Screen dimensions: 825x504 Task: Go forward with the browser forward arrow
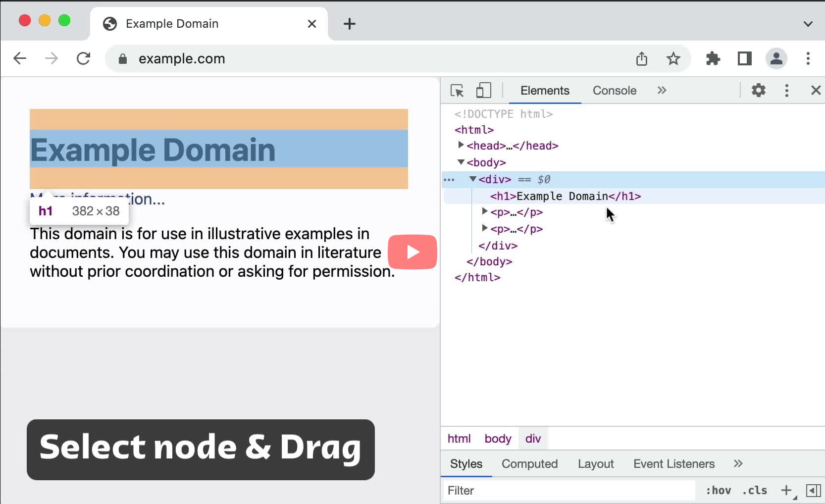pos(52,58)
